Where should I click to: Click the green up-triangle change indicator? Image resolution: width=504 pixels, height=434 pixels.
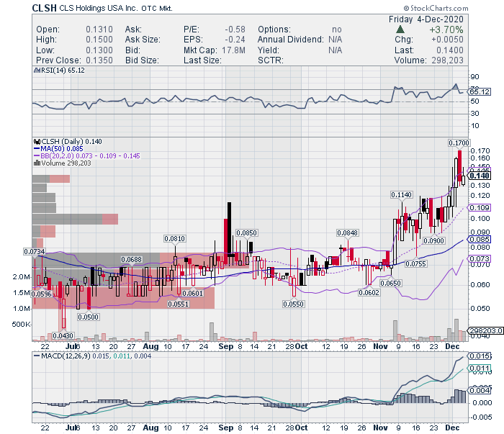(x=400, y=30)
